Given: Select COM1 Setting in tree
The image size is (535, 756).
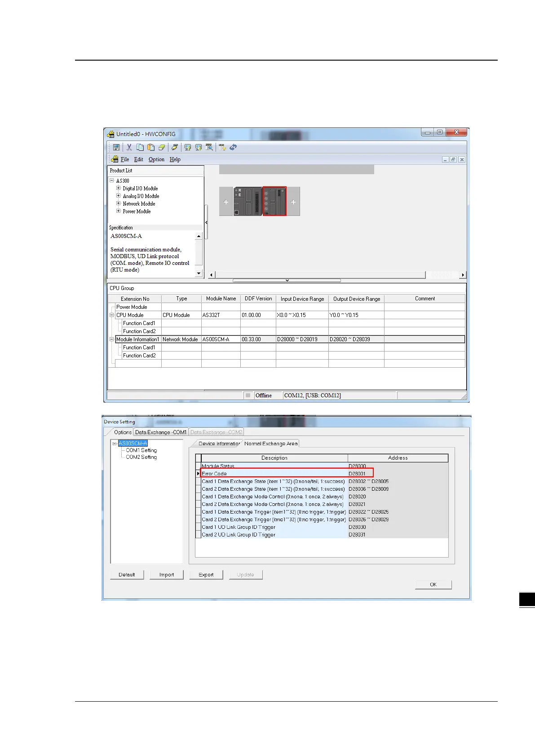Looking at the screenshot, I should point(141,450).
